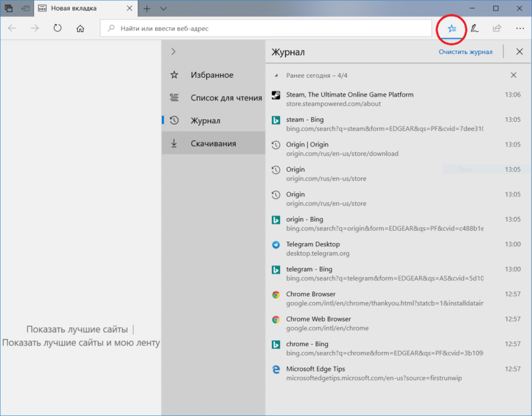The image size is (532, 416).
Task: Click the Telegram favicon in history
Action: tap(276, 244)
